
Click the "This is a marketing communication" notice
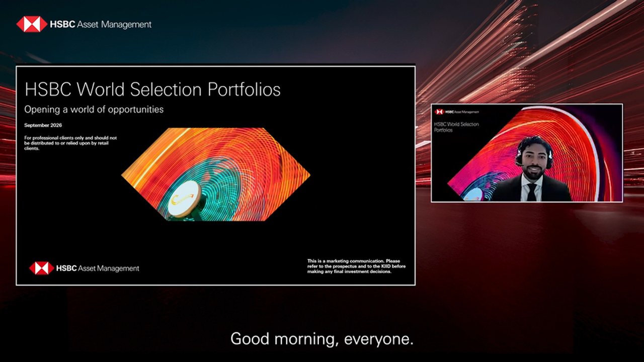click(356, 266)
